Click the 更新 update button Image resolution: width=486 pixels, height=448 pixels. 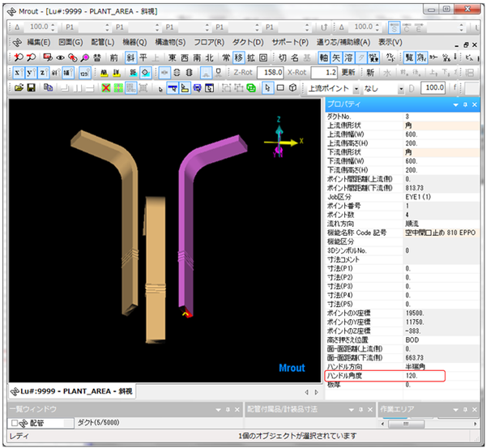click(x=348, y=72)
